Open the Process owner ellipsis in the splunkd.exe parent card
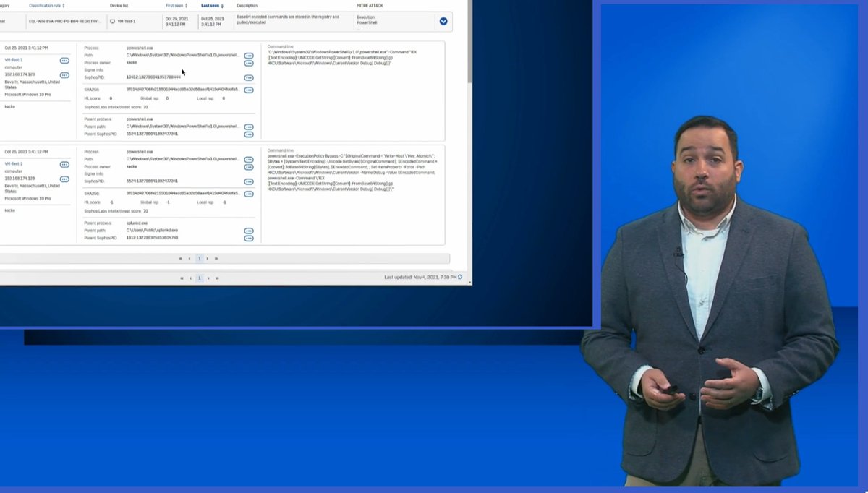The width and height of the screenshot is (868, 493). click(249, 167)
